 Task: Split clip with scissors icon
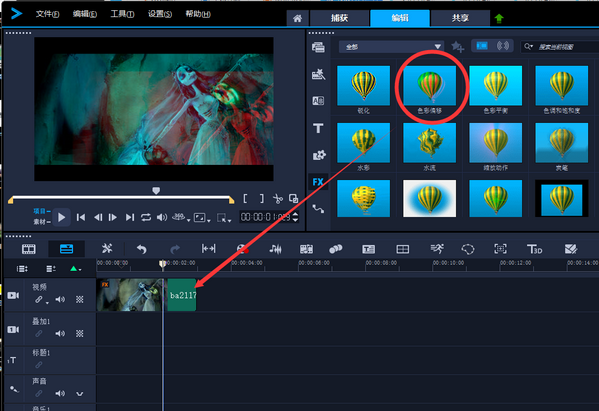[278, 199]
